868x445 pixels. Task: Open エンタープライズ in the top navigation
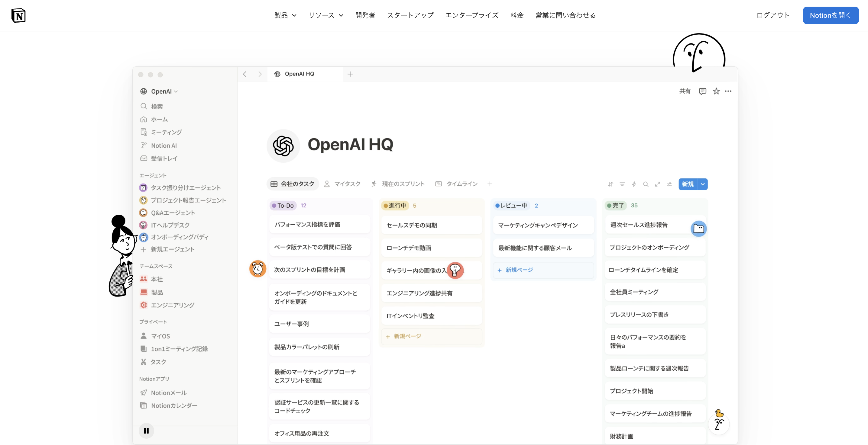click(x=472, y=15)
